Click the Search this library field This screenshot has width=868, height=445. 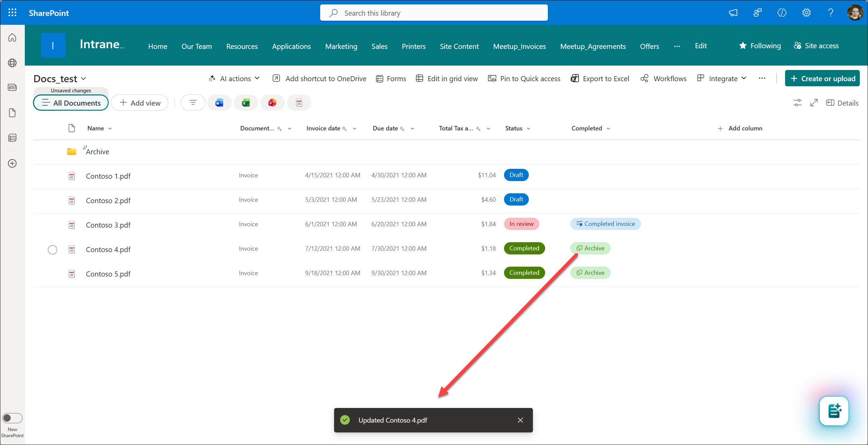[434, 13]
